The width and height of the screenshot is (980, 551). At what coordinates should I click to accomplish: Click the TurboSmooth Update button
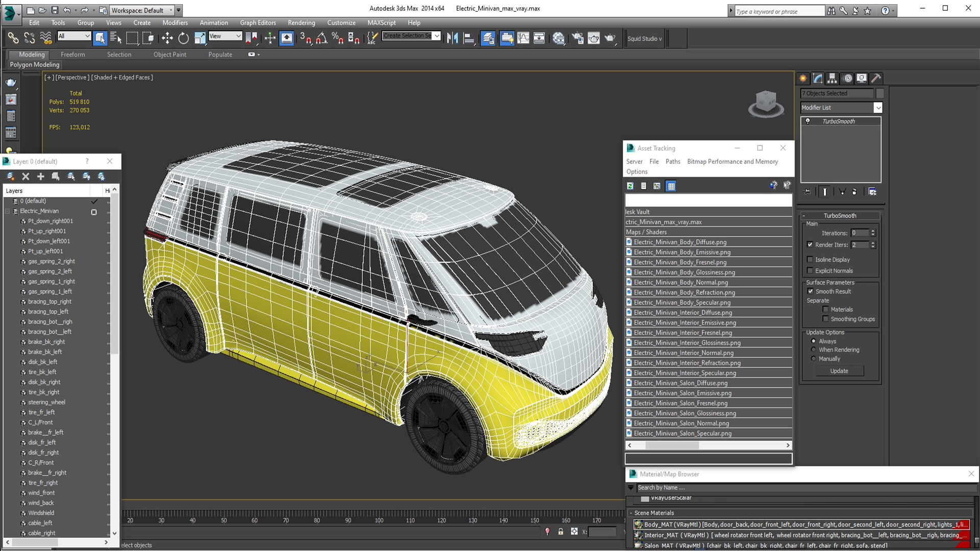click(x=839, y=371)
